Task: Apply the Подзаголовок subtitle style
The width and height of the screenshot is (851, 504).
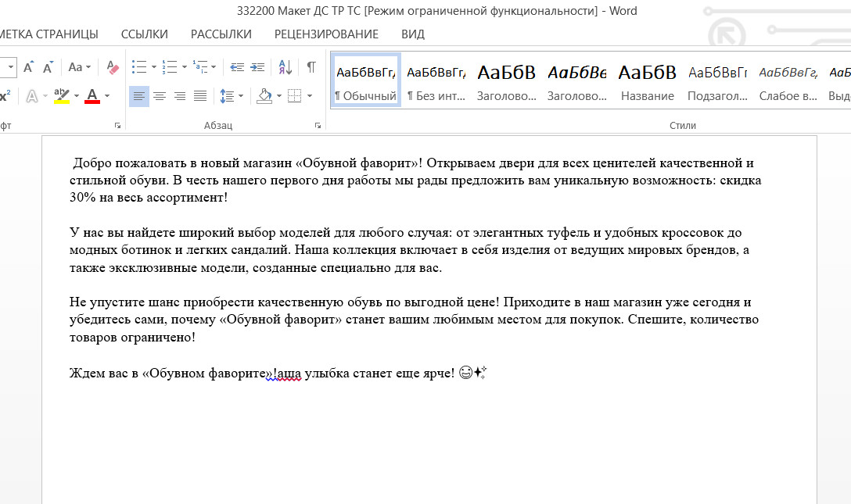Action: (717, 80)
